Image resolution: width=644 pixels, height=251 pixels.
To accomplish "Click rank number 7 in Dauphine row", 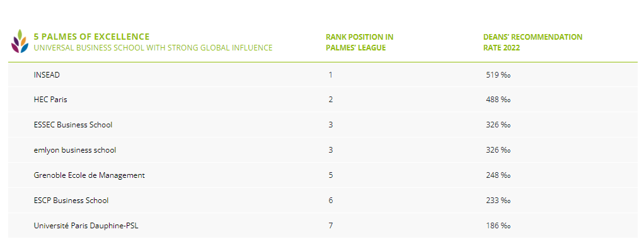I will pyautogui.click(x=331, y=226).
